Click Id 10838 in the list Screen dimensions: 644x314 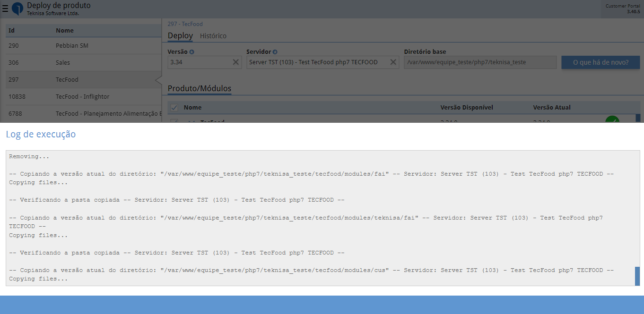point(17,97)
